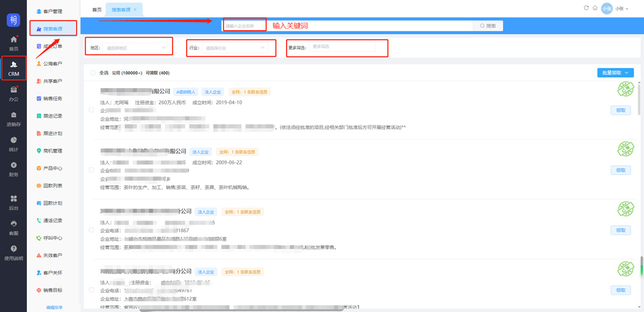Screen dimensions: 644x312
Task: Click the 更多筛选 filter input
Action: (342, 46)
